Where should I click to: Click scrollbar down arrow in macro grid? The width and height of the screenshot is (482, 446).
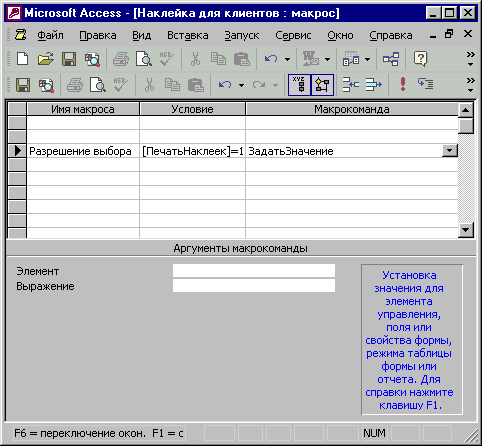click(x=466, y=230)
